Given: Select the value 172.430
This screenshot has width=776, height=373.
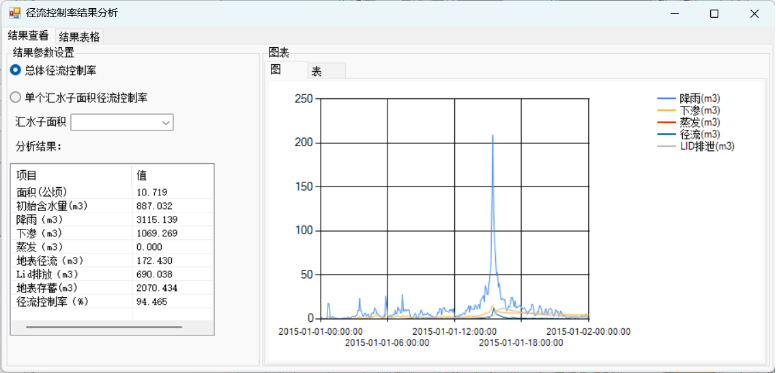Looking at the screenshot, I should 154,261.
